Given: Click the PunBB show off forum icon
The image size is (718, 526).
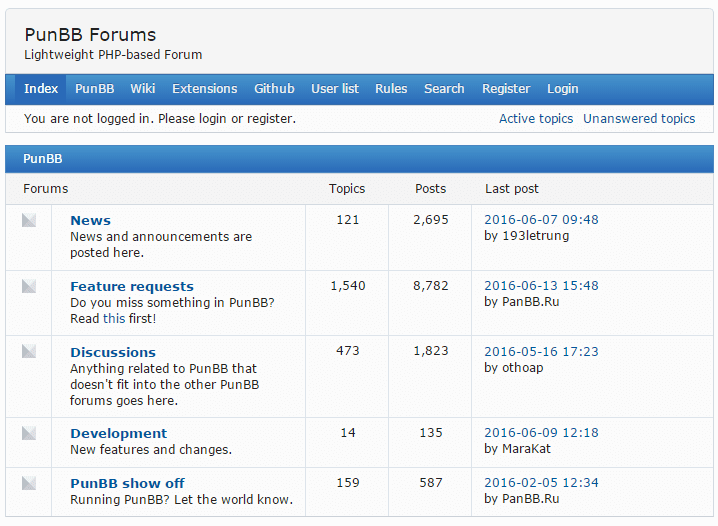Looking at the screenshot, I should pyautogui.click(x=29, y=483).
